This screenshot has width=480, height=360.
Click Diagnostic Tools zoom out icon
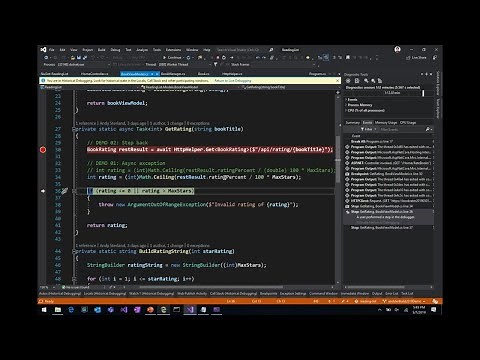pyautogui.click(x=373, y=81)
